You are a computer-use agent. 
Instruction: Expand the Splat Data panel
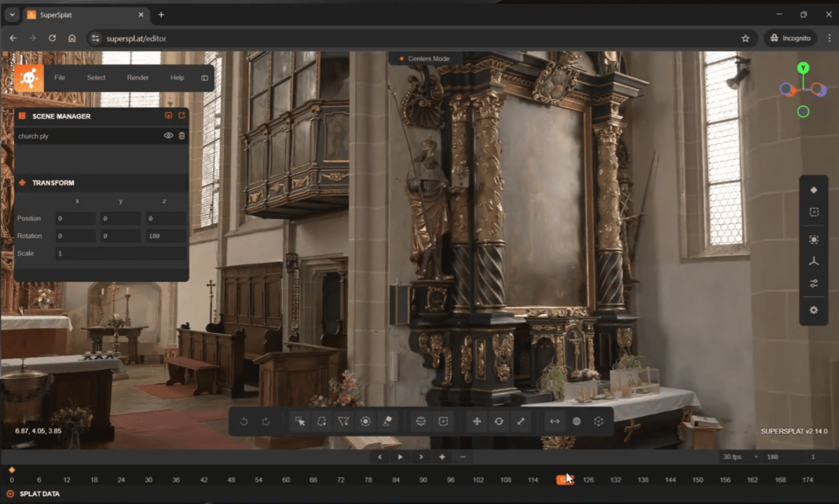tap(39, 494)
